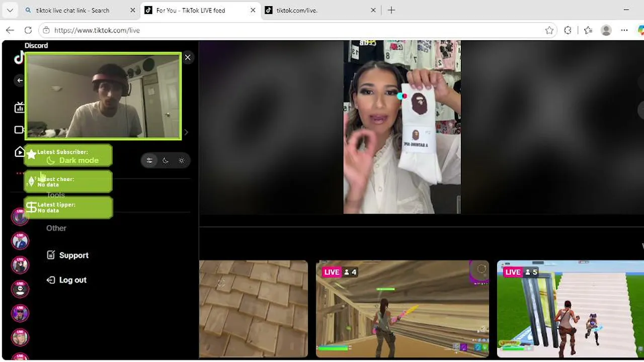This screenshot has width=644, height=362.
Task: Go back in browser history
Action: point(10,30)
